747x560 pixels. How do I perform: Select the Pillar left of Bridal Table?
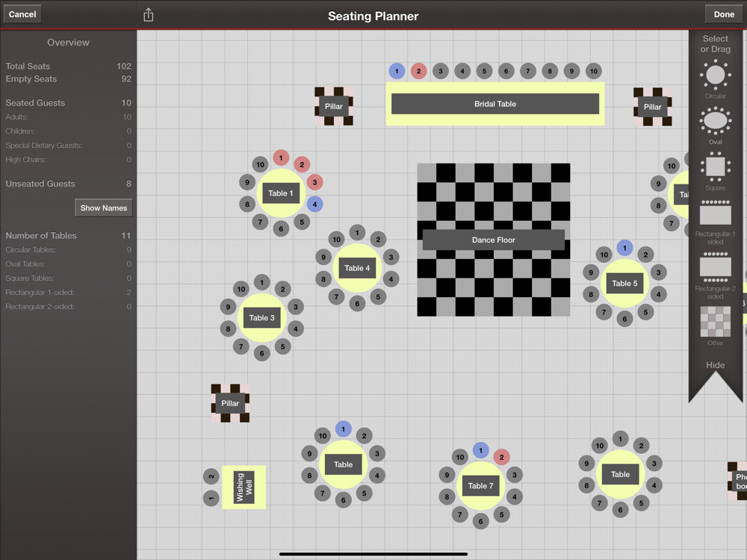333,106
